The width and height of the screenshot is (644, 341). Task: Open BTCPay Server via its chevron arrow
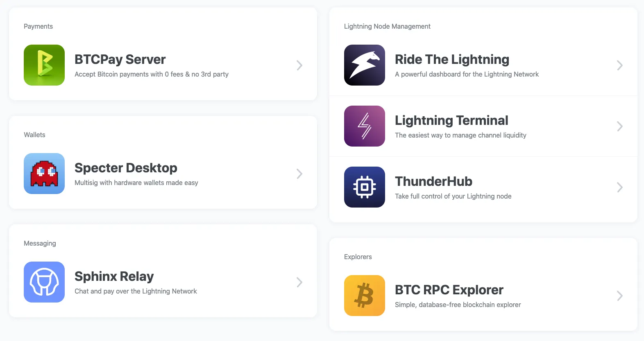(299, 65)
